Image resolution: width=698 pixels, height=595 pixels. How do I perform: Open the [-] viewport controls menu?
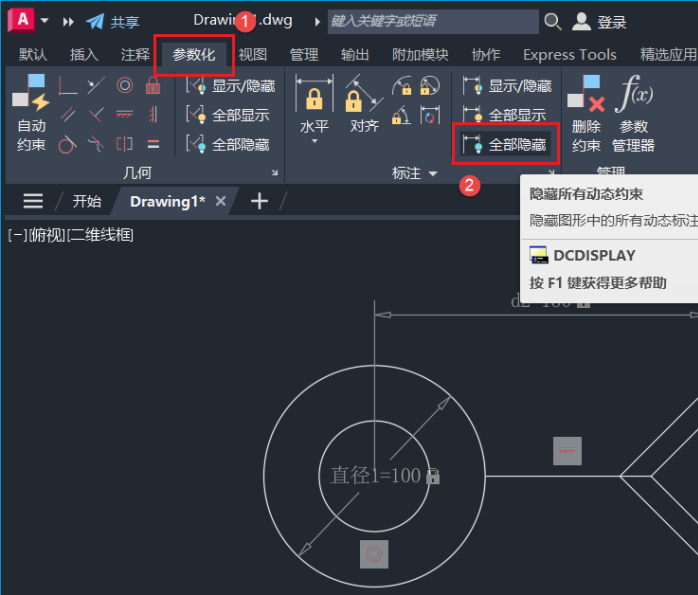17,235
